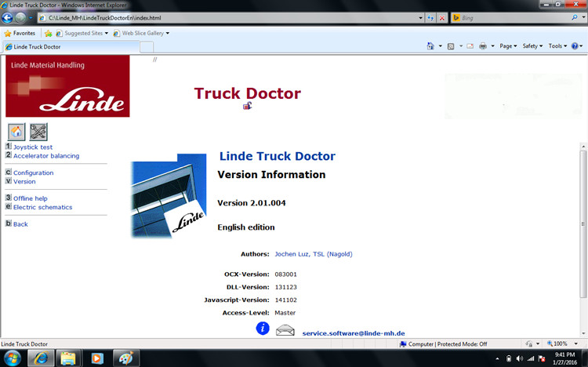Click the Print icon in command bar
The width and height of the screenshot is (588, 367).
click(x=483, y=46)
